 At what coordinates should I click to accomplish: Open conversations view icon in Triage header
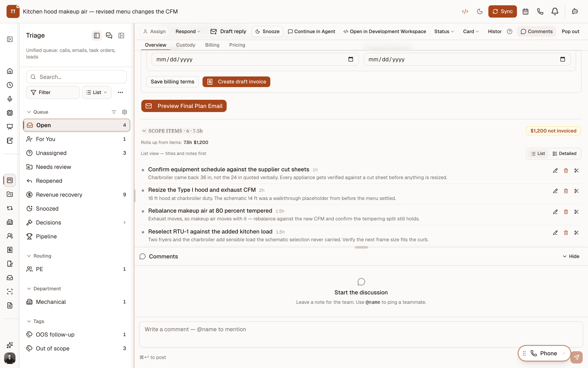109,36
